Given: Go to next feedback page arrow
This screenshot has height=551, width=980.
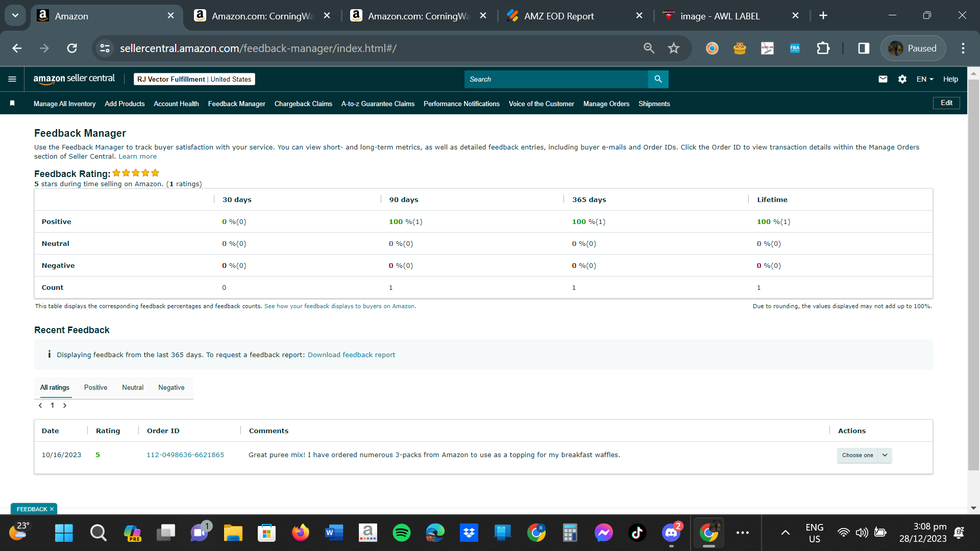Looking at the screenshot, I should (x=65, y=406).
